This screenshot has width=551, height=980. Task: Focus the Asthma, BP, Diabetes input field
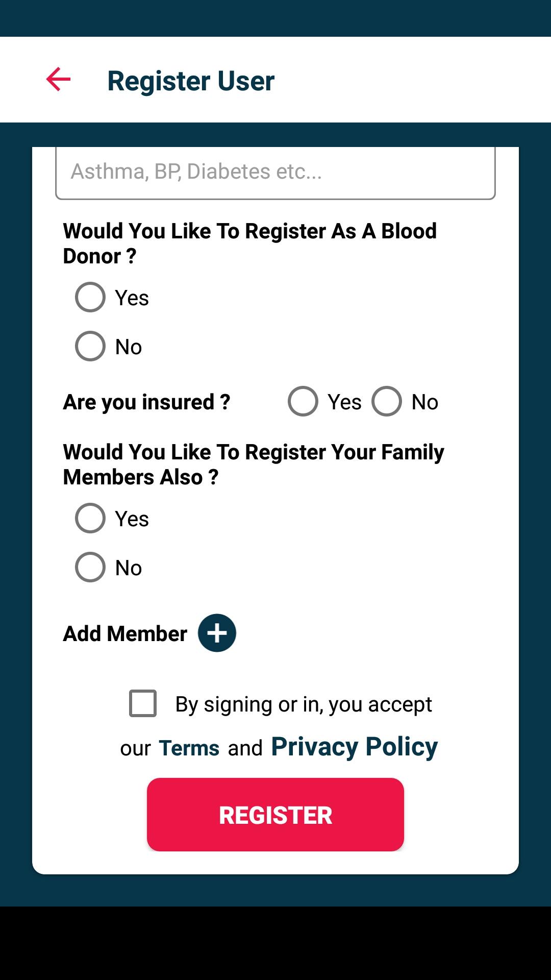click(x=275, y=173)
